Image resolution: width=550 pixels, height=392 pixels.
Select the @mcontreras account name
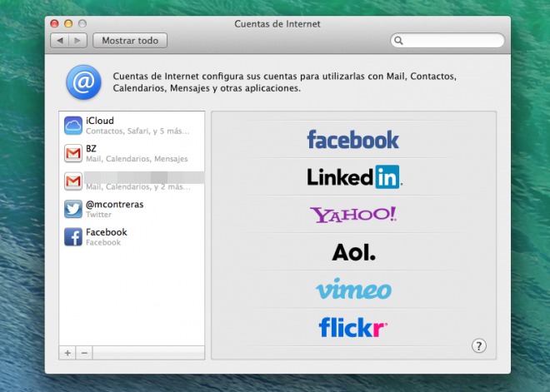click(115, 205)
